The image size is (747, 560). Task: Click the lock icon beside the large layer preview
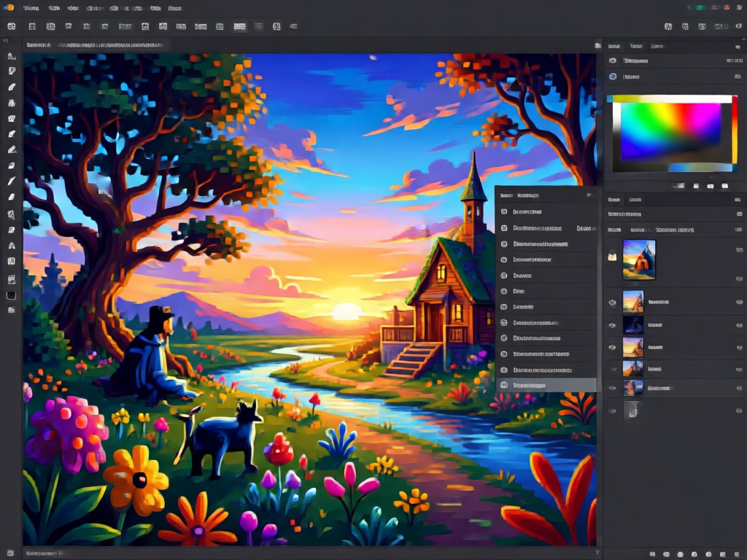pyautogui.click(x=613, y=256)
